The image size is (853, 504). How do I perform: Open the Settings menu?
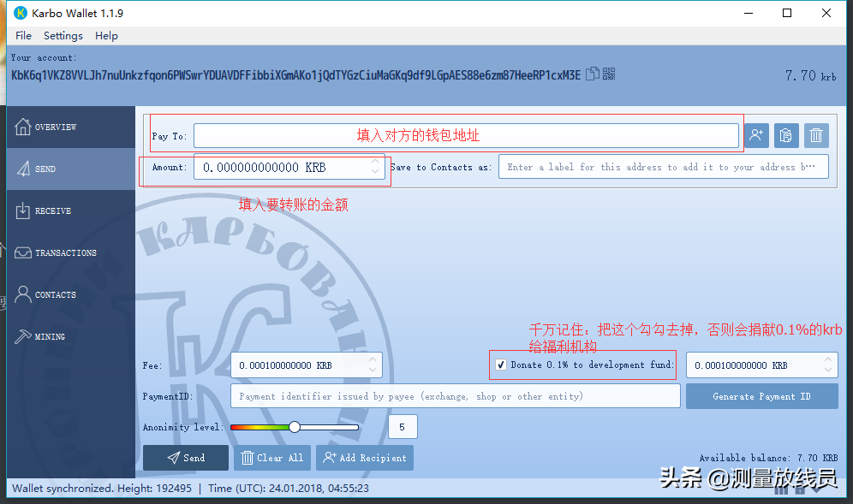[x=63, y=36]
